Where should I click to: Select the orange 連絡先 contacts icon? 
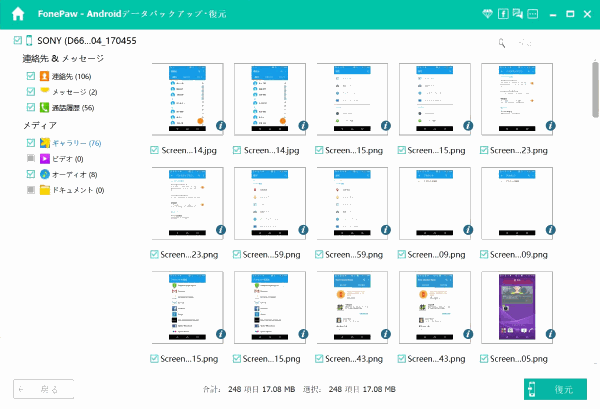click(x=44, y=76)
